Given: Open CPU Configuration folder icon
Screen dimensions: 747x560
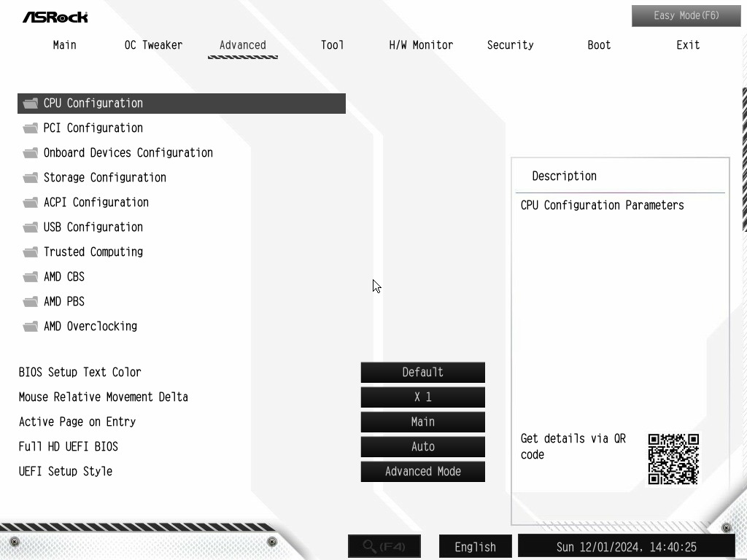Looking at the screenshot, I should point(31,104).
